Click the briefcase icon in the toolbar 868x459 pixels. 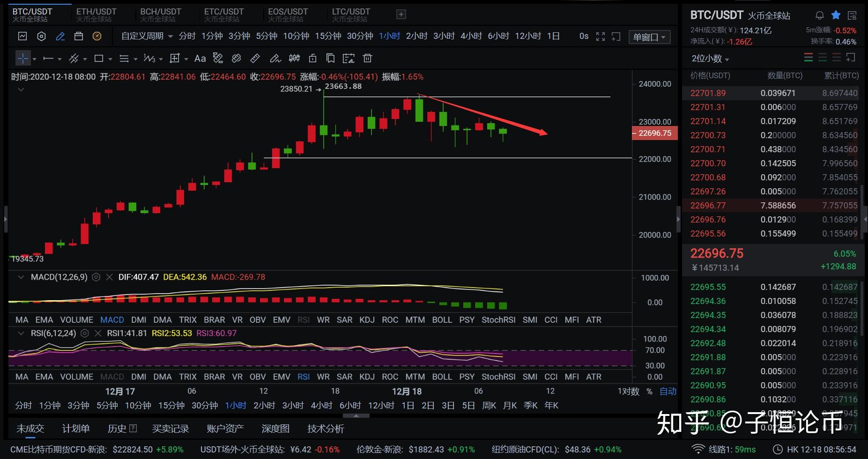click(x=79, y=36)
